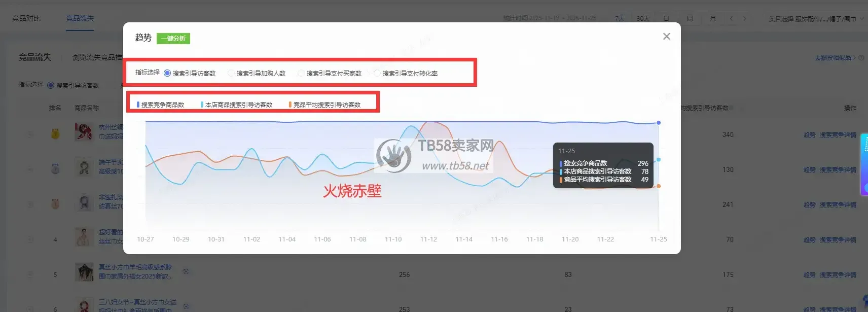868x312 pixels.
Task: Expand rank-3 row with its expander
Action: tap(30, 204)
